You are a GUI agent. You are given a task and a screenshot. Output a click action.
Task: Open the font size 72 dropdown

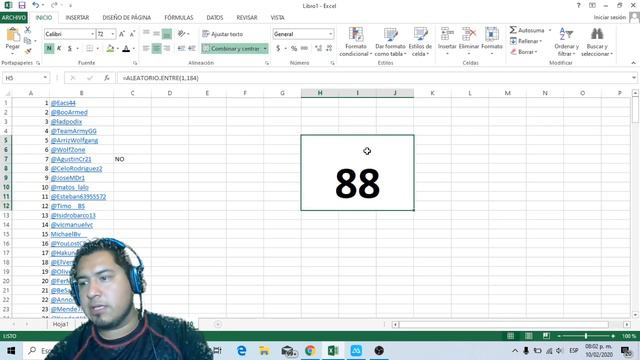113,34
